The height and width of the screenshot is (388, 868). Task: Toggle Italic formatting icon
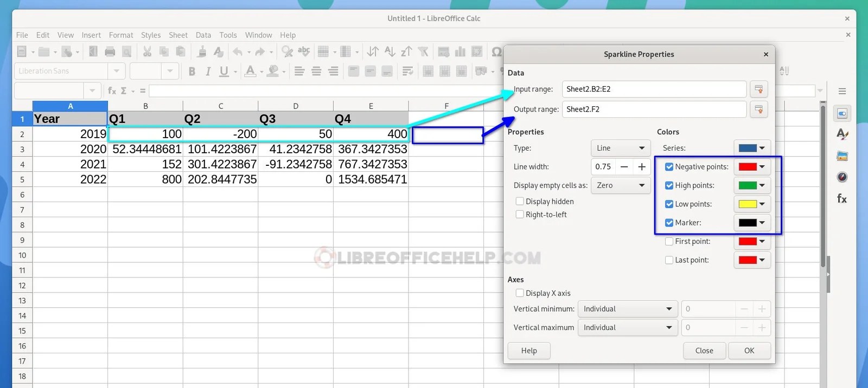click(208, 71)
